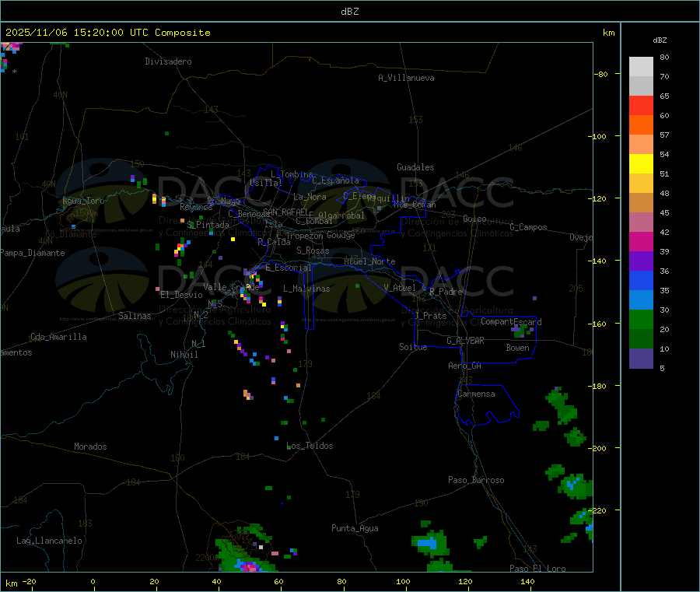Click the 'La_Nora' label

(310, 197)
